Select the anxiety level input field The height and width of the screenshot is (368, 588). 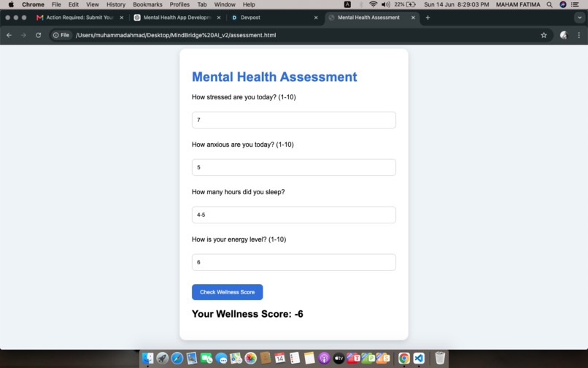(x=293, y=167)
